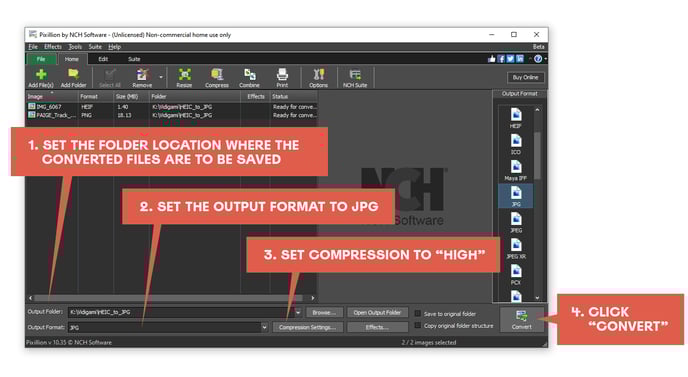Click the Compression Settings... button
Viewport: 688px width, 377px height.
(307, 327)
